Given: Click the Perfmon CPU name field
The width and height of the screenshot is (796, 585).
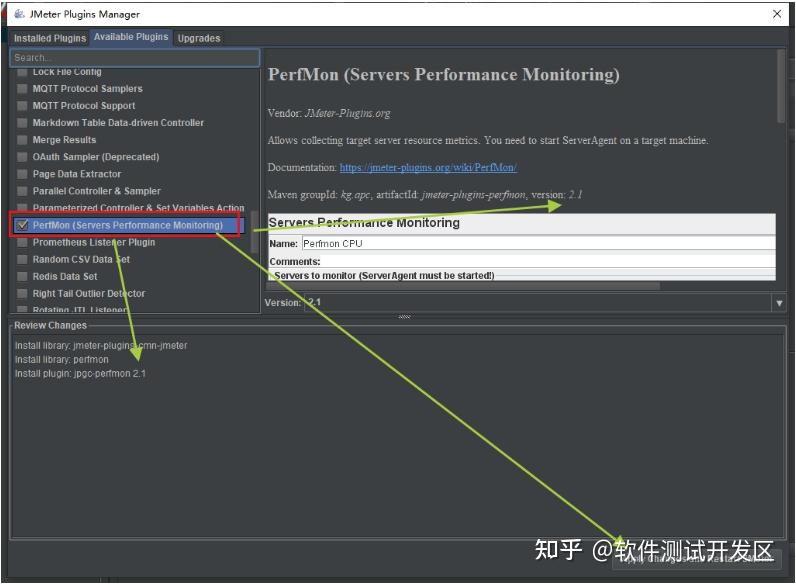Looking at the screenshot, I should [x=538, y=244].
